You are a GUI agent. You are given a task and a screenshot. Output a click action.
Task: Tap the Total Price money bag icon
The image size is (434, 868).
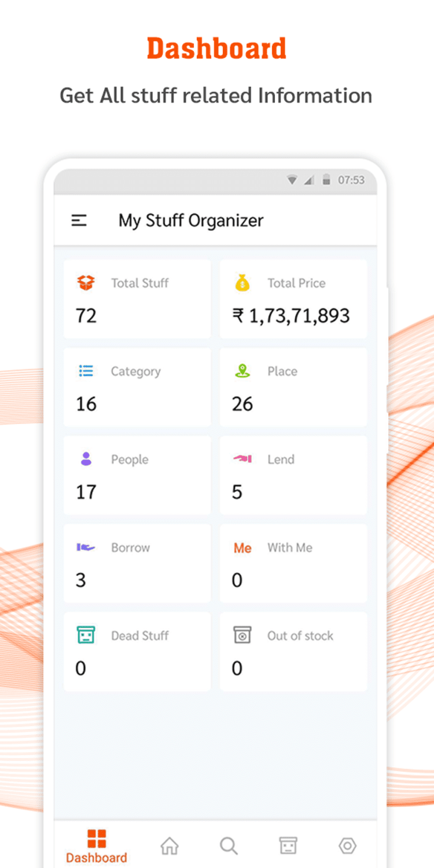pyautogui.click(x=242, y=283)
